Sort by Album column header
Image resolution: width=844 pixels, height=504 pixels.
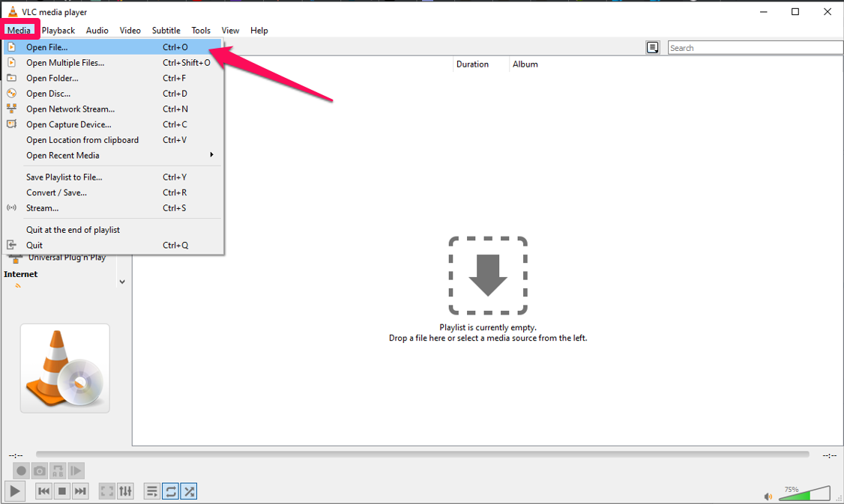(x=525, y=64)
